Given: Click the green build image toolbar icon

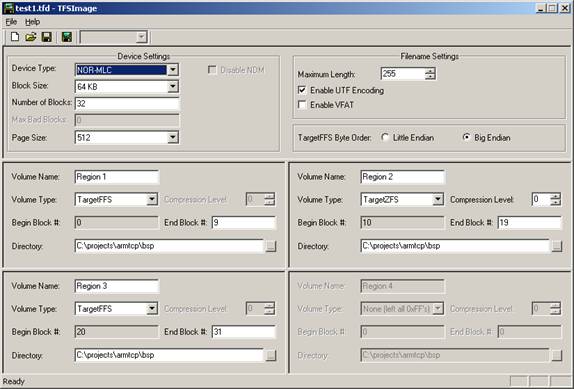Looking at the screenshot, I should 67,37.
